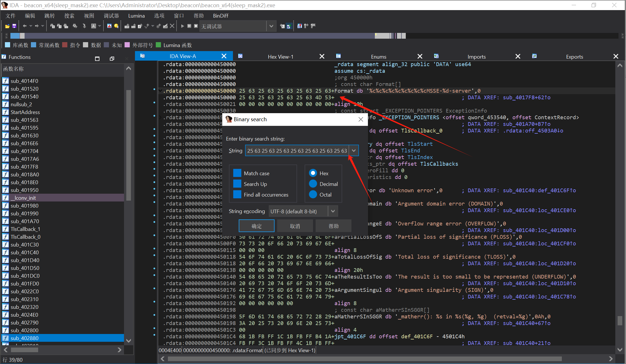Click the pause process toolbar icon
This screenshot has width=626, height=364.
pos(189,26)
